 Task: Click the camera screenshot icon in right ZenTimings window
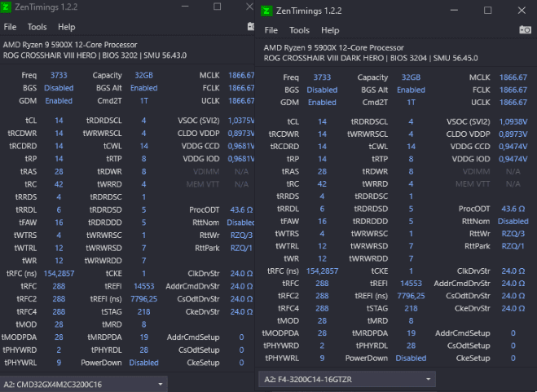[x=525, y=30]
